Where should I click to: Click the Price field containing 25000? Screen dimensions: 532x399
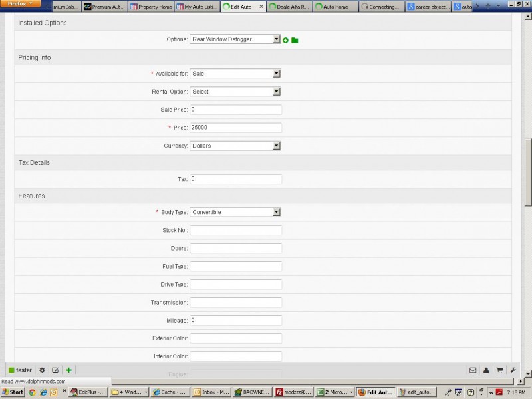tap(235, 128)
